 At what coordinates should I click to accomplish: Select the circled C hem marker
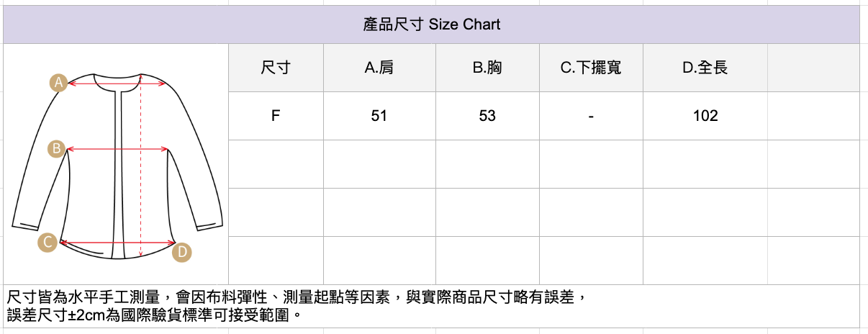(x=48, y=242)
